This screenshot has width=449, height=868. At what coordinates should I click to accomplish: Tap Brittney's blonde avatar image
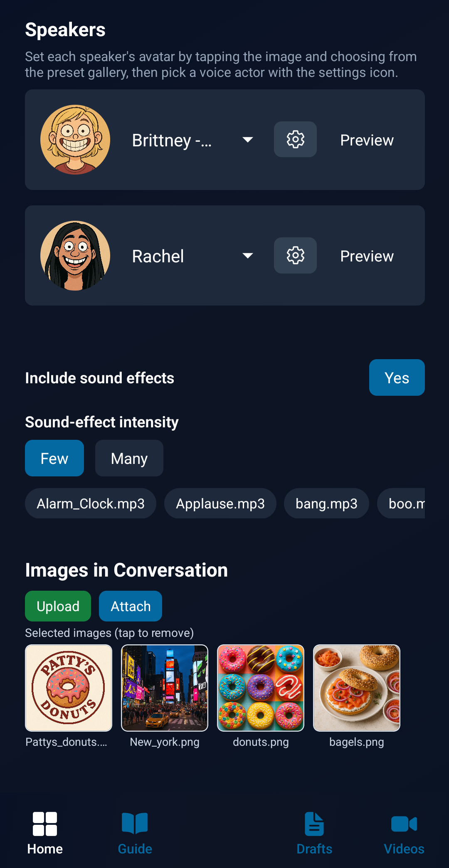tap(75, 139)
